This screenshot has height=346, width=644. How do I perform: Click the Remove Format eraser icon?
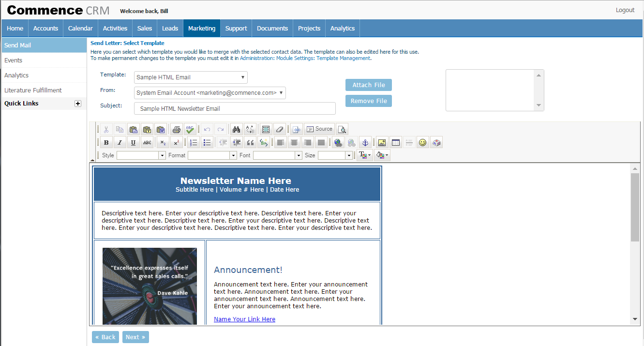280,129
